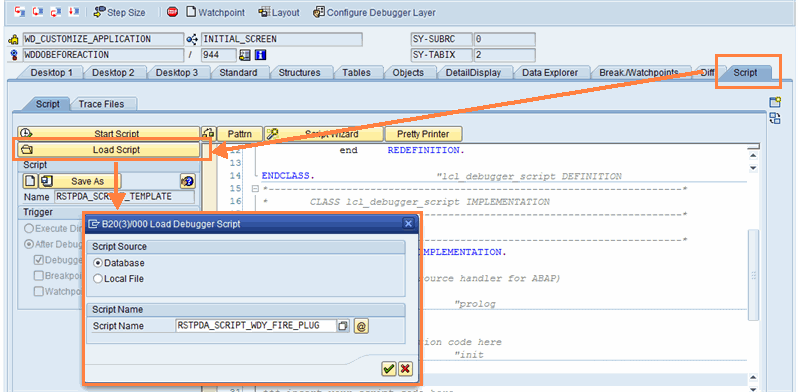The height and width of the screenshot is (392, 798).
Task: Click the Start Script button
Action: click(x=108, y=134)
